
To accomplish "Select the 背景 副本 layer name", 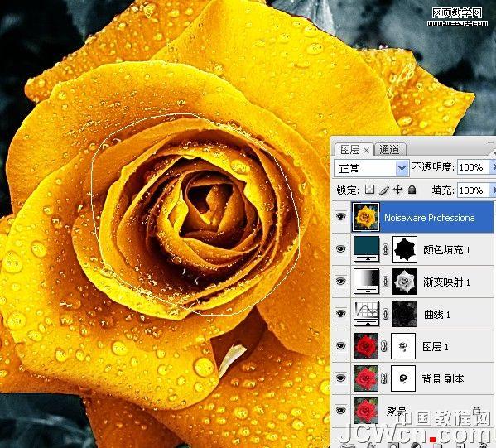I will [x=443, y=378].
